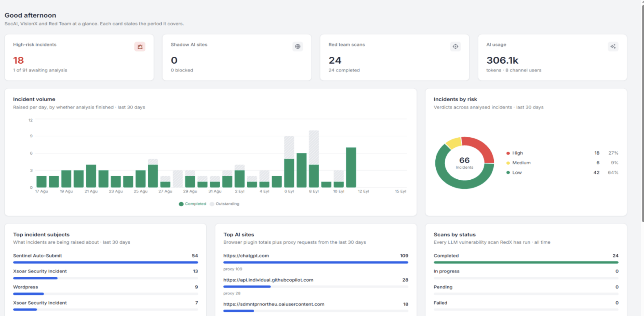Viewport: 644px width, 316px height.
Task: Click the 66 incidents donut center
Action: pyautogui.click(x=464, y=163)
